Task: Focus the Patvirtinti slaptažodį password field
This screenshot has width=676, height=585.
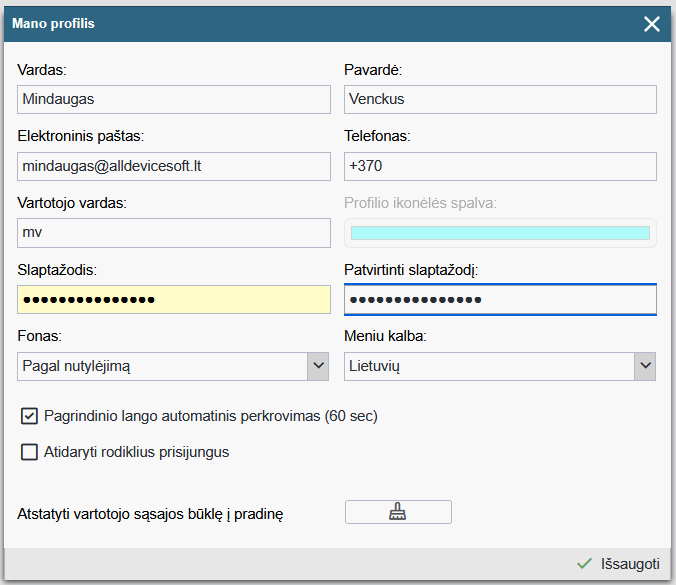Action: coord(500,299)
